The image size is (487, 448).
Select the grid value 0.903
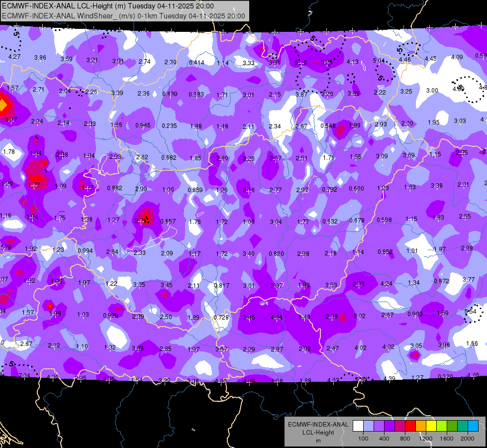[415, 314]
